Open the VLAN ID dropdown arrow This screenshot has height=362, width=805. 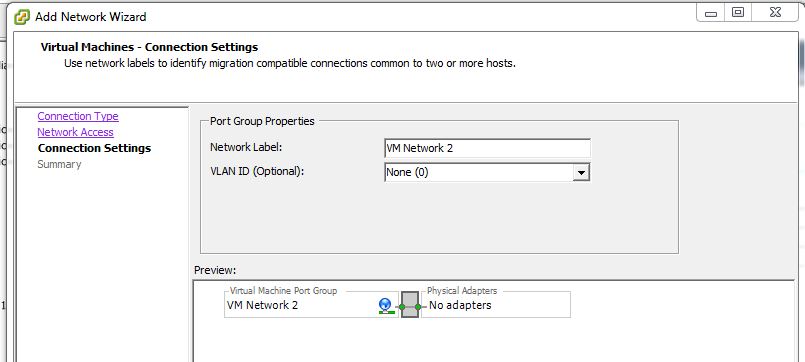click(581, 173)
